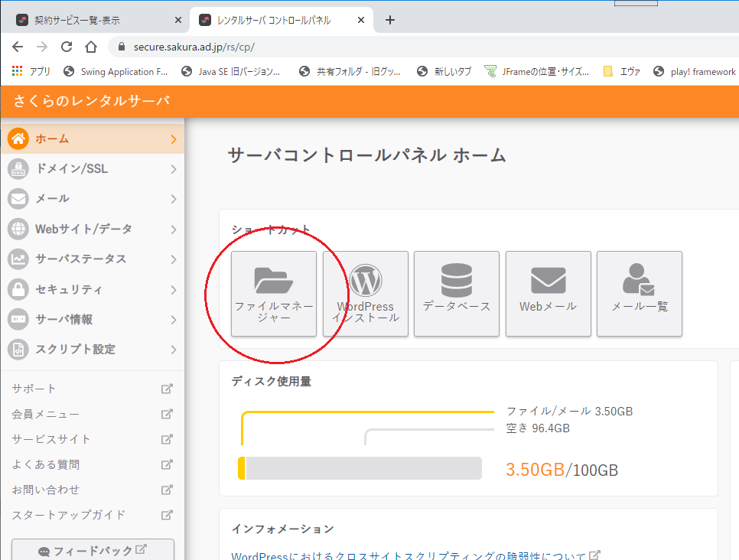This screenshot has height=560, width=739.
Task: Open Java SE 旧バージョン bookmark
Action: (231, 71)
